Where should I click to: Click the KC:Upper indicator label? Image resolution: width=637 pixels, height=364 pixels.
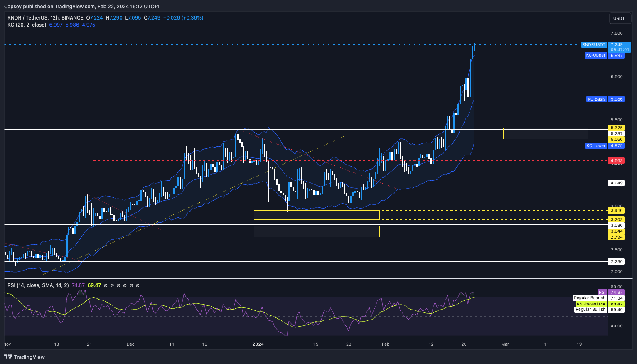click(595, 55)
